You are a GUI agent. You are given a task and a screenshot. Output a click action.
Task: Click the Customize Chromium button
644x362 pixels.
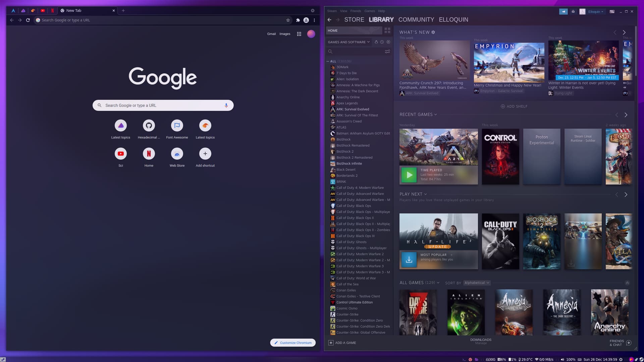(293, 343)
